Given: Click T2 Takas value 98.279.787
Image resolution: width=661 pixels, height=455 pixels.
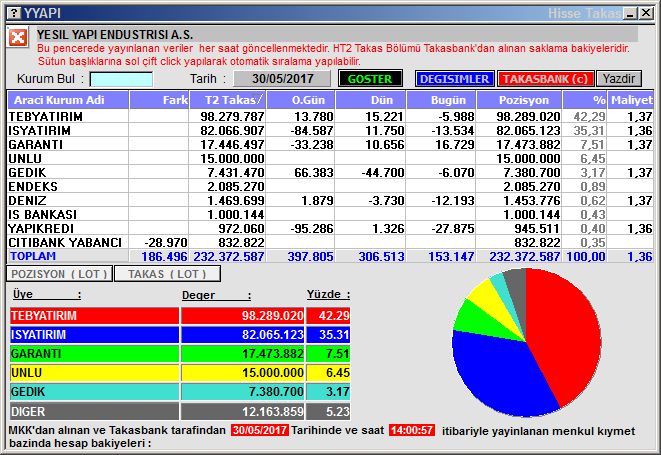Looking at the screenshot, I should pos(232,116).
